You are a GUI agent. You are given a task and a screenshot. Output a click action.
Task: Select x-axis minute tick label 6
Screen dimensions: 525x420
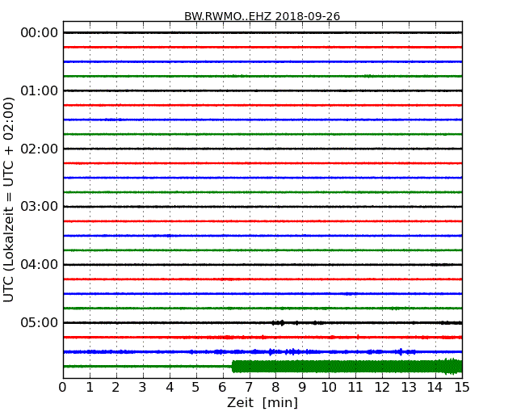pos(222,388)
